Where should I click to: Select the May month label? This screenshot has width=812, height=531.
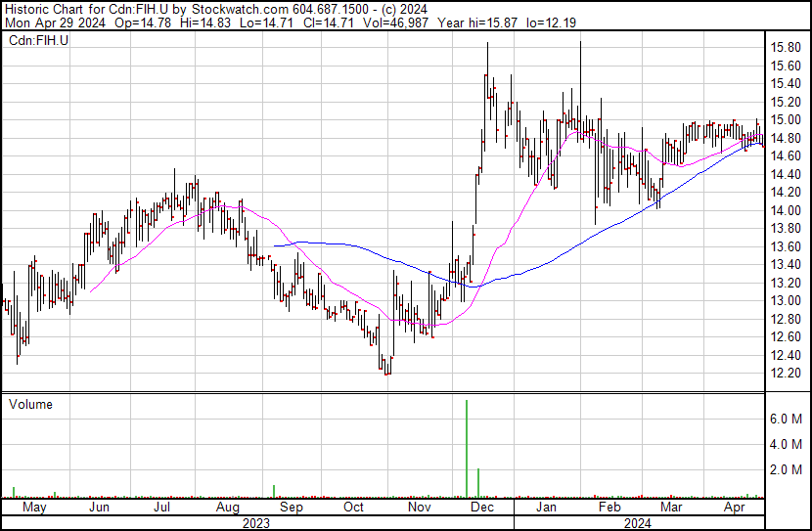click(x=34, y=509)
